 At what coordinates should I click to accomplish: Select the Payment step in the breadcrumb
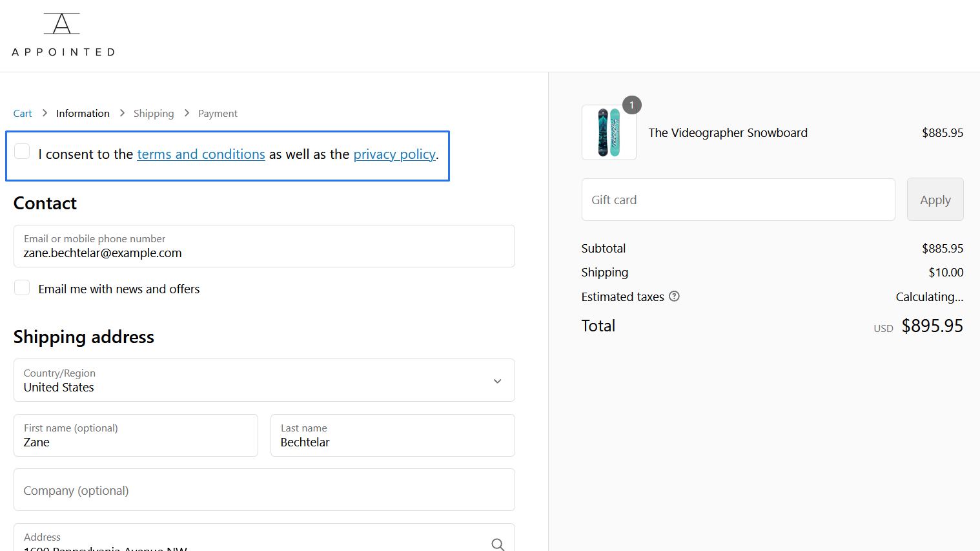click(x=218, y=113)
